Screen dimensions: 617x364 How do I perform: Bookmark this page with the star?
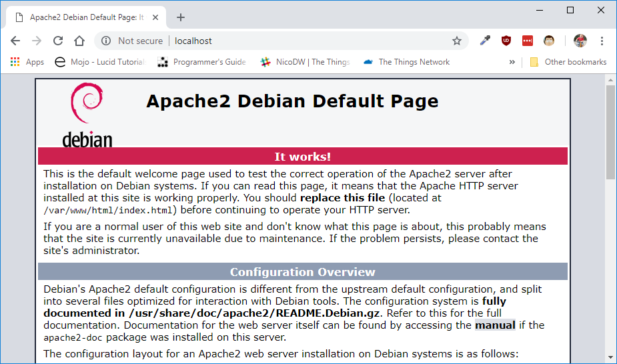click(456, 41)
